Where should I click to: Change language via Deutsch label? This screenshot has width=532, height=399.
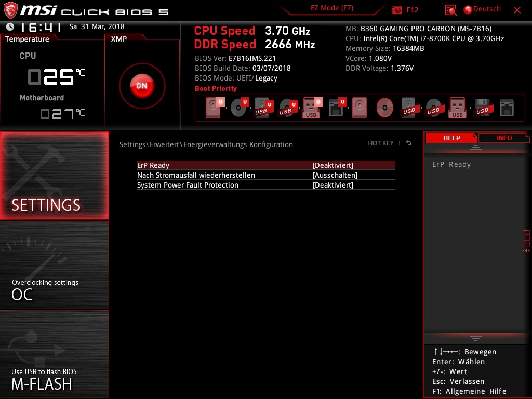[x=487, y=9]
